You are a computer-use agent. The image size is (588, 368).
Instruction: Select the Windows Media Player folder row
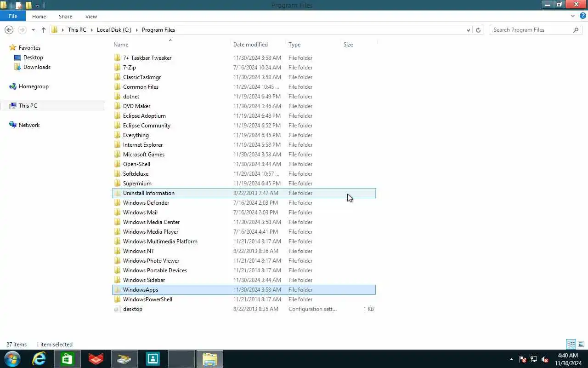[244, 232]
